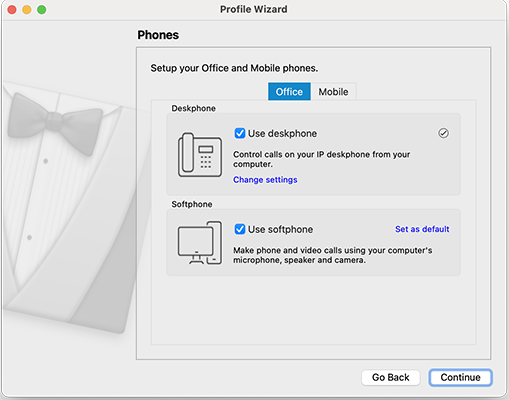Switch to the Mobile tab
This screenshot has width=509, height=400.
click(333, 92)
